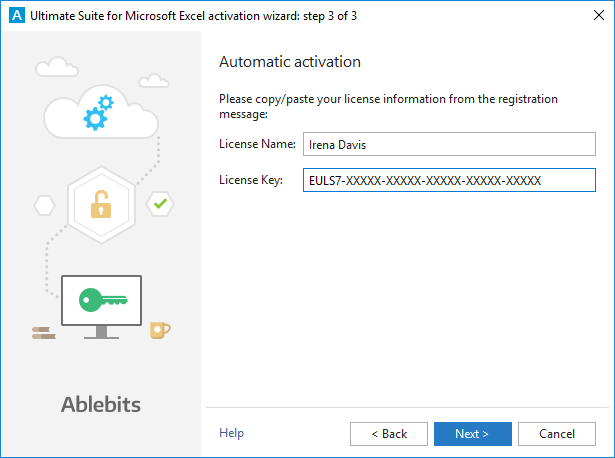Cancel the activation wizard
The width and height of the screenshot is (615, 458).
(557, 434)
